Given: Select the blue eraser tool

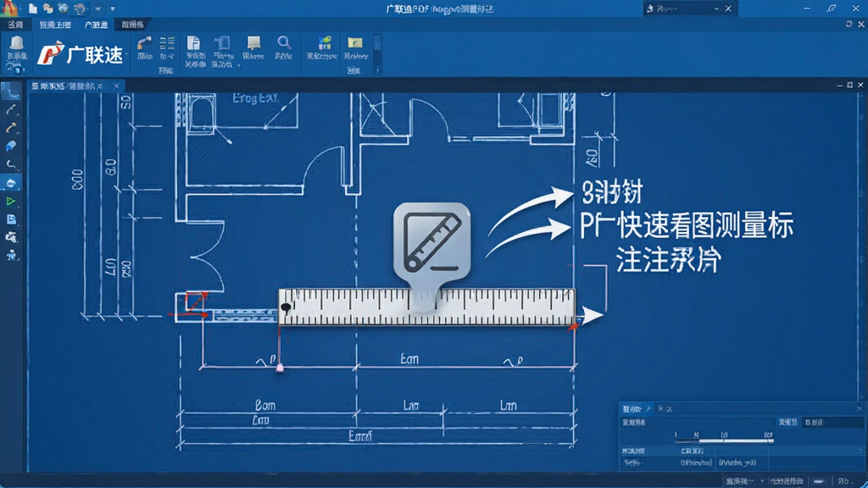Looking at the screenshot, I should click(x=11, y=146).
